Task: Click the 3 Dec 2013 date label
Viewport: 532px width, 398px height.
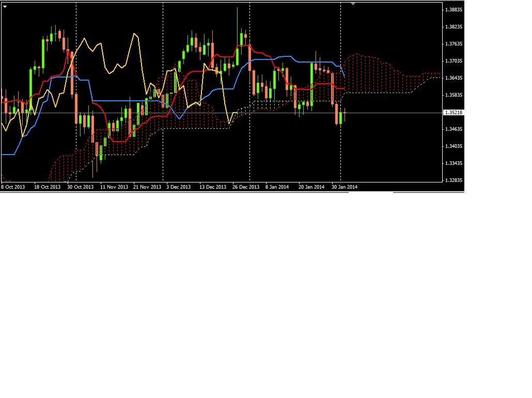Action: 178,187
